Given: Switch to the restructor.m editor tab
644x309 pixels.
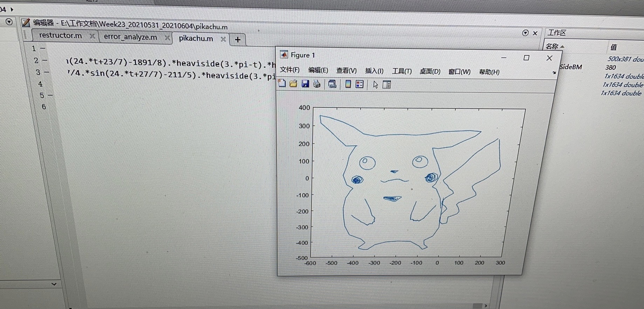Looking at the screenshot, I should coord(60,35).
